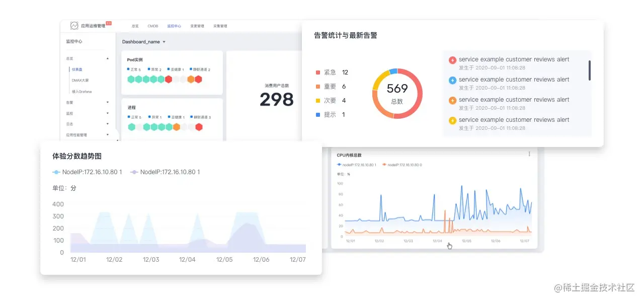Click the Pod实例 card title
644x302 pixels.
click(x=135, y=60)
